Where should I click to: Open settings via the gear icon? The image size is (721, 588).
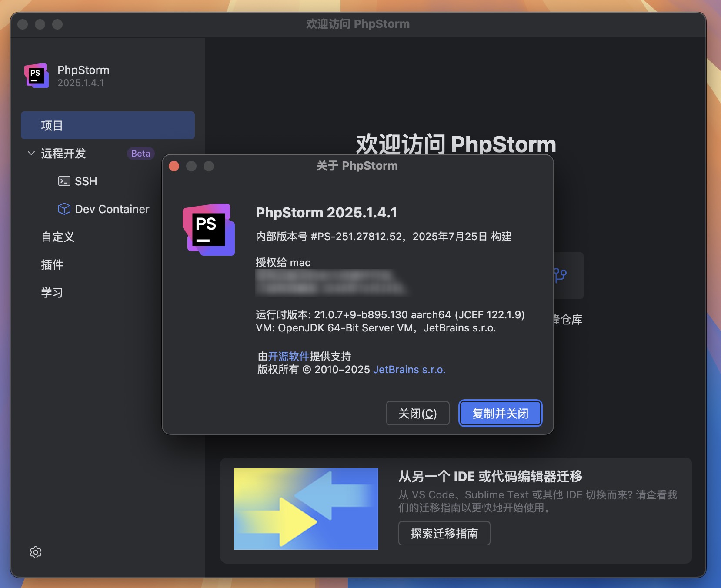tap(36, 552)
